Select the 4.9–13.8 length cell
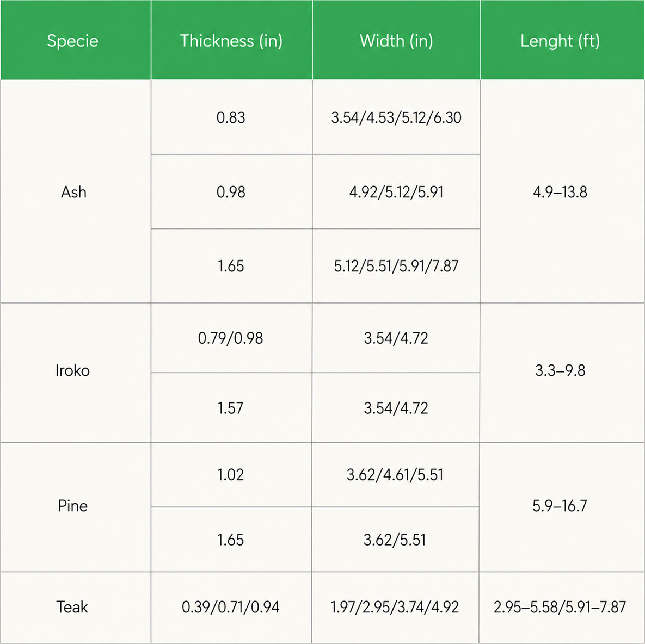645x644 pixels. pyautogui.click(x=562, y=191)
